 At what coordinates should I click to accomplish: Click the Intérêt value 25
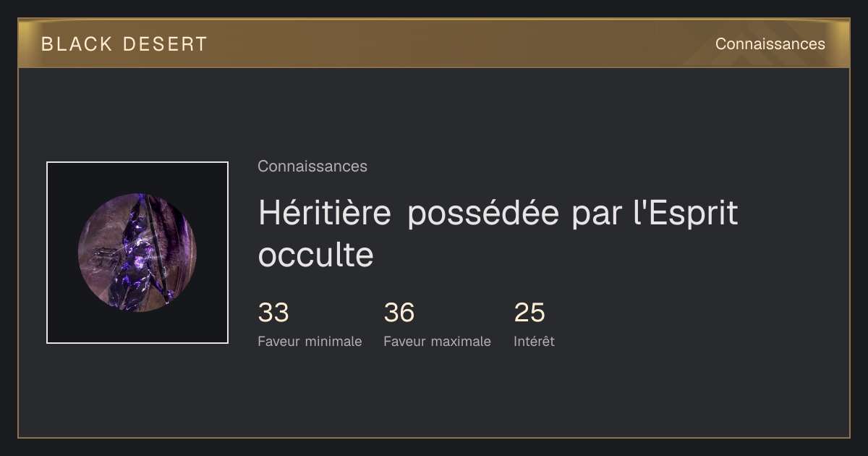[529, 313]
